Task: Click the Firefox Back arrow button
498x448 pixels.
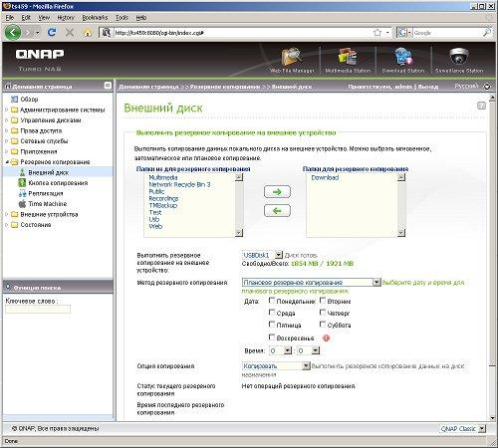Action: (13, 33)
